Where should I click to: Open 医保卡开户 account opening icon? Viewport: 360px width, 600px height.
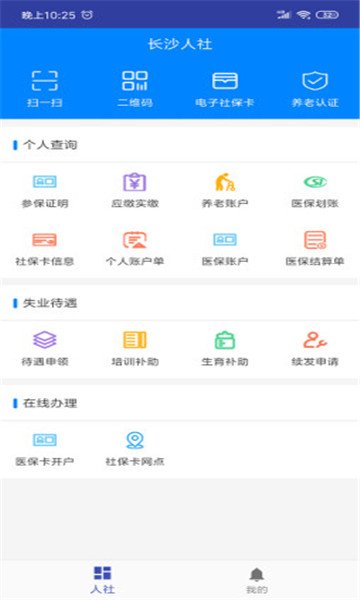[x=45, y=440]
